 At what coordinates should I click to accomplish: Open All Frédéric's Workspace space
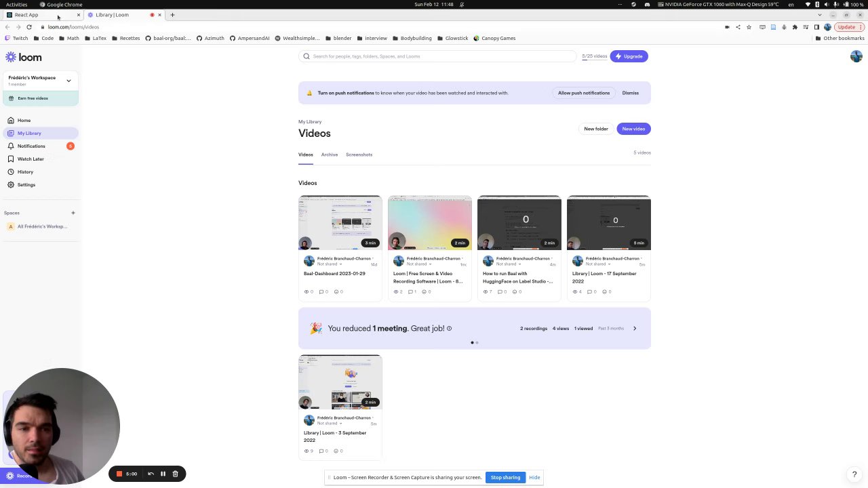pos(41,226)
